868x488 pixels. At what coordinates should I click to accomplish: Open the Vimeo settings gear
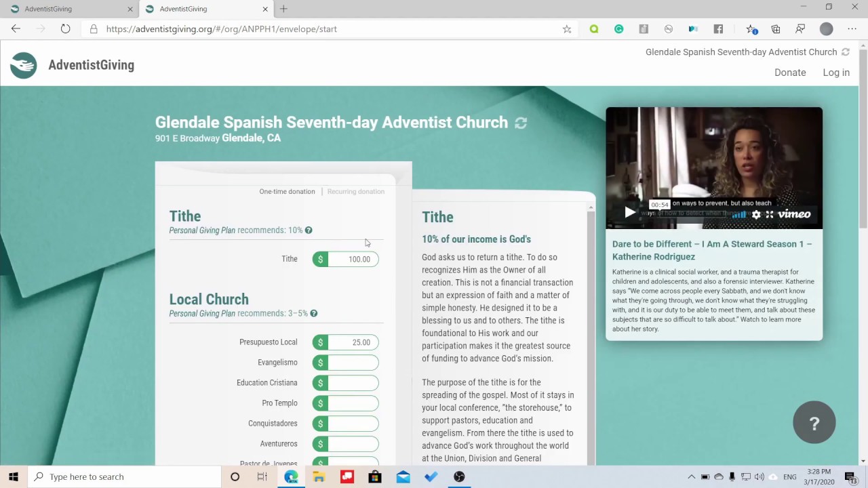756,214
